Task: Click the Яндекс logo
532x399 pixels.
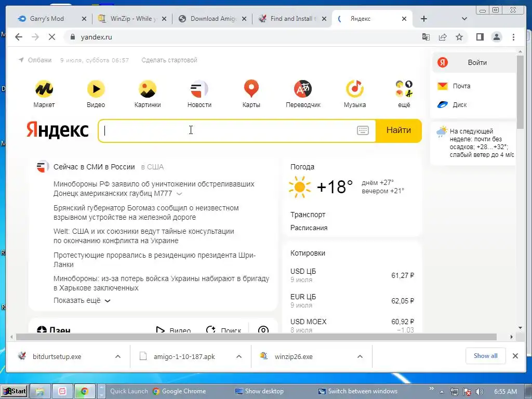Action: coord(58,130)
